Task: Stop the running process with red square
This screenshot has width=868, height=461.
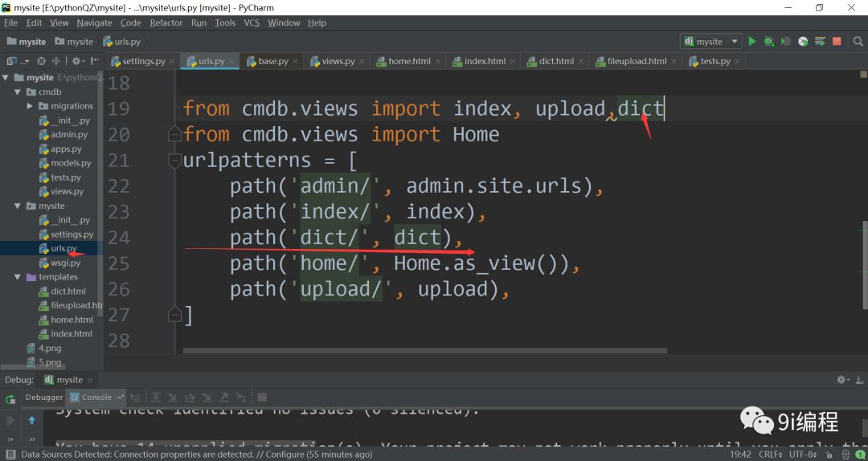Action: coord(837,42)
